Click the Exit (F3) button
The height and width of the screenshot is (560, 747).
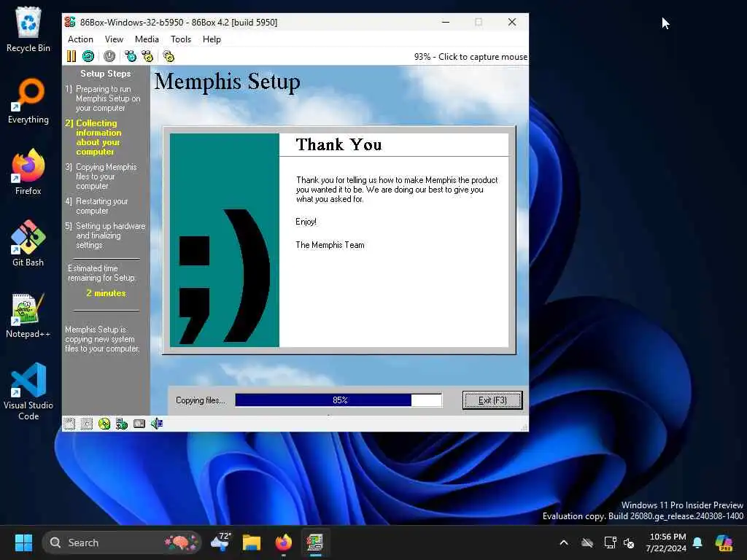492,400
